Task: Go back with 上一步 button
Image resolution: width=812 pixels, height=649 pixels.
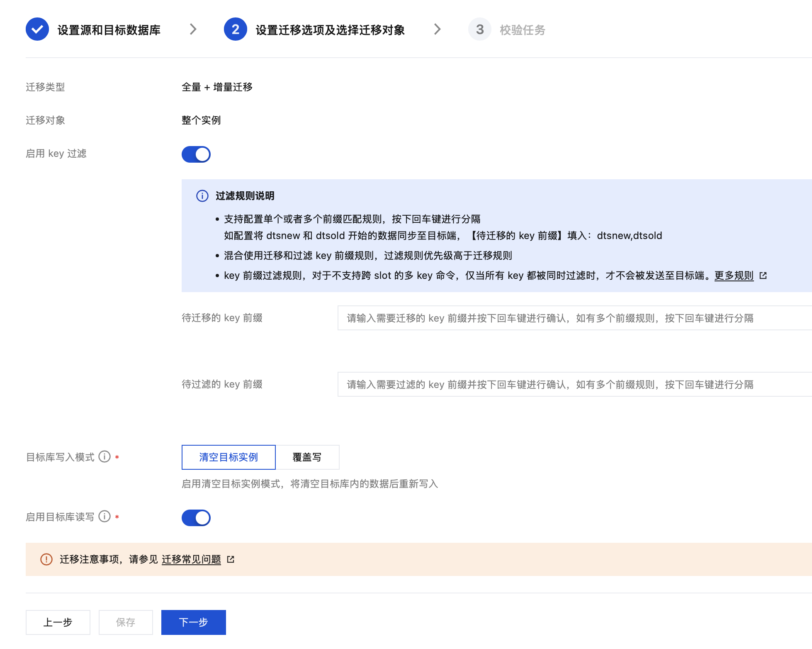Action: click(x=58, y=622)
